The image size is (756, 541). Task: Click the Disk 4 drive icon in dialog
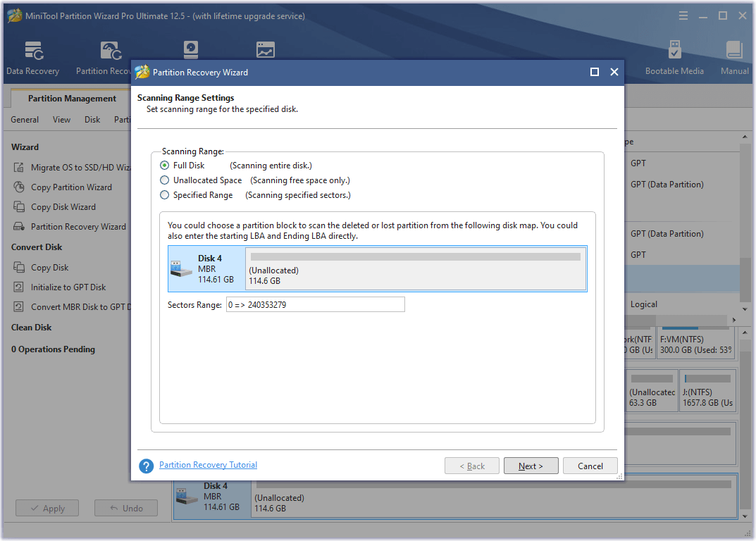click(181, 268)
